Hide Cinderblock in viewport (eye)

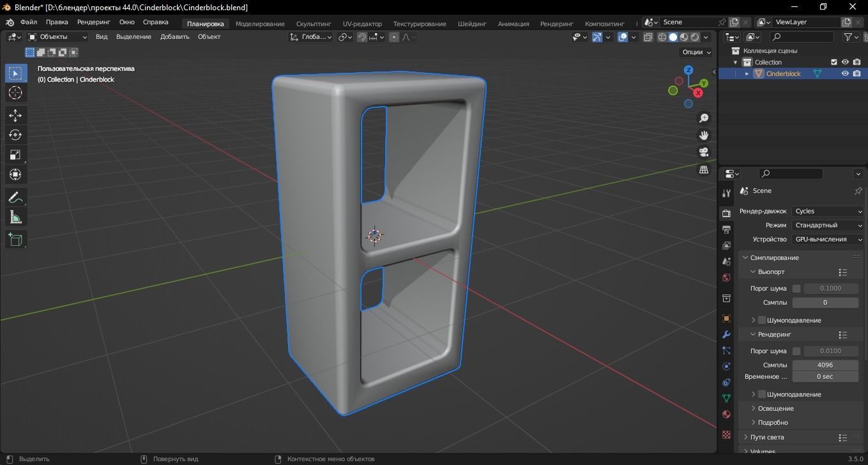[x=845, y=73]
